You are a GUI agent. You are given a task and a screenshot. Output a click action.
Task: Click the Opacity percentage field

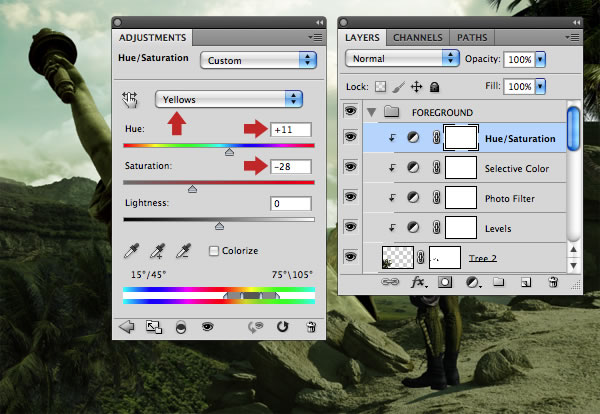(519, 59)
